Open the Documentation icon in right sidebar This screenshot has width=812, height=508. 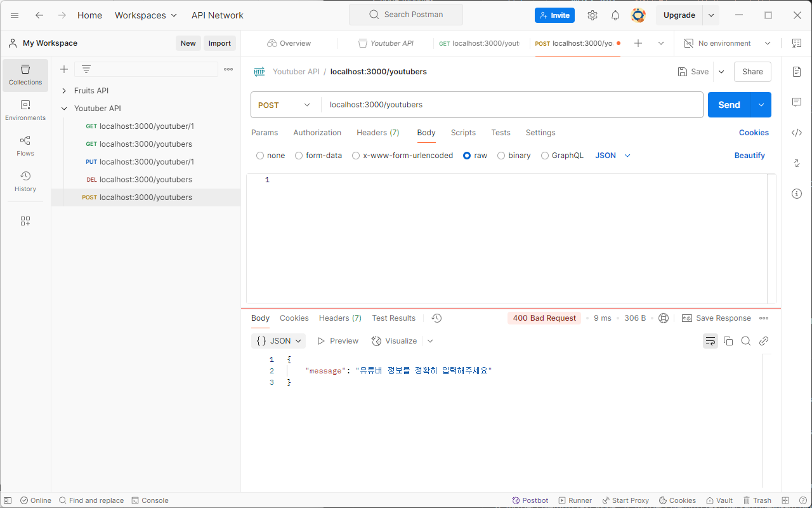click(x=797, y=72)
